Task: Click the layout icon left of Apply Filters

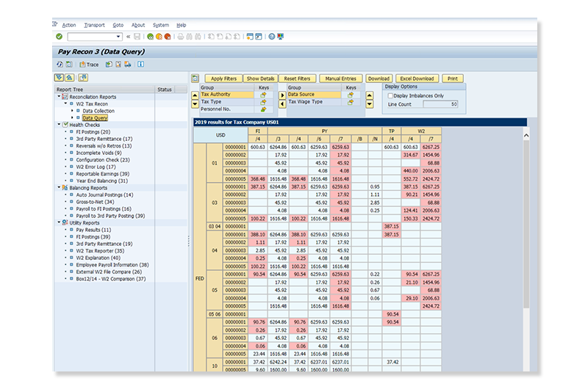Action: point(195,79)
